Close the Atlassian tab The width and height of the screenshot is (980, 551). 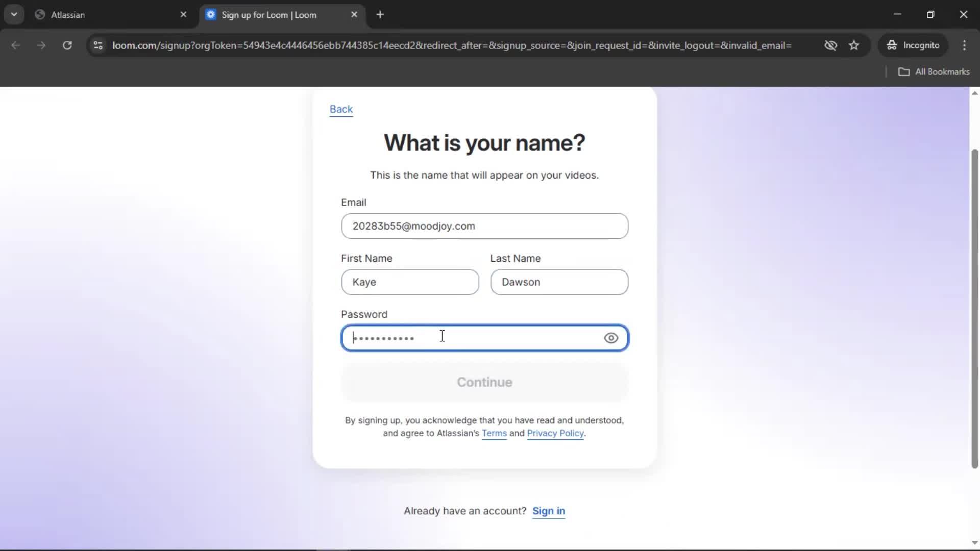pos(183,14)
